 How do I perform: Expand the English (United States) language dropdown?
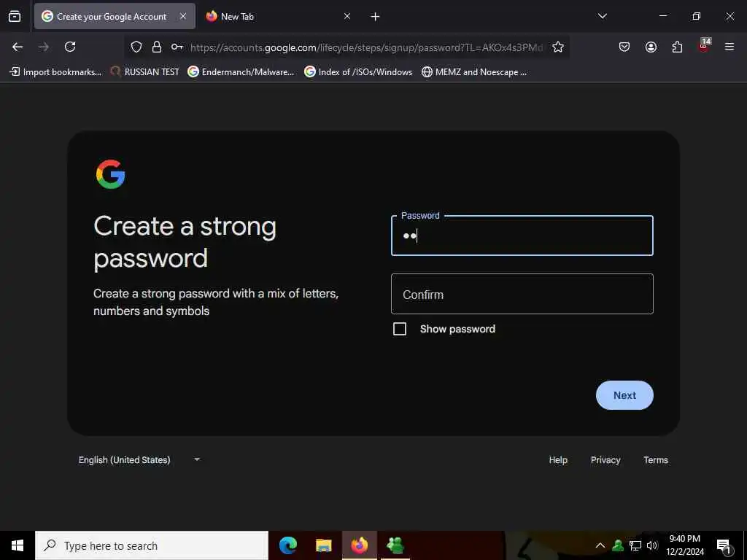(x=139, y=460)
